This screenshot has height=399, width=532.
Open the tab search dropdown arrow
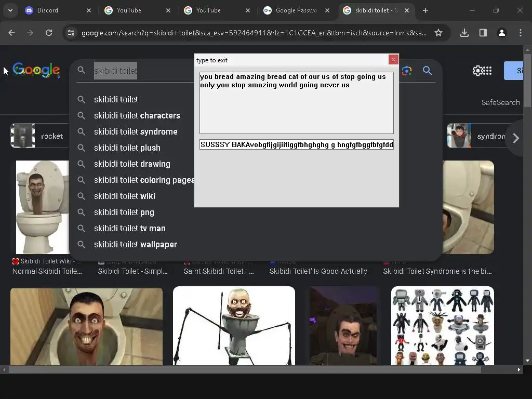[x=10, y=10]
